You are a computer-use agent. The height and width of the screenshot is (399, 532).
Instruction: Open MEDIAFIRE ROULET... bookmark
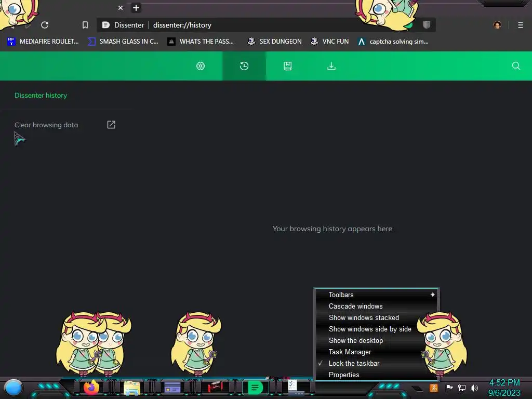point(43,42)
